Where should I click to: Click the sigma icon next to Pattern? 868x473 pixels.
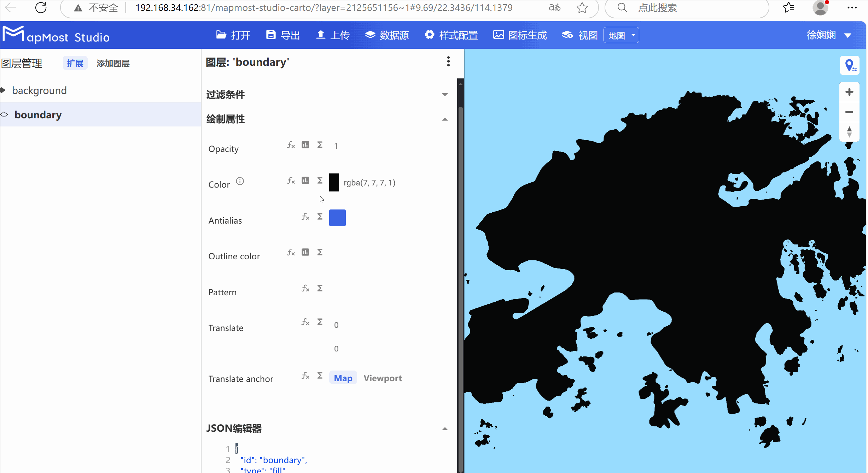click(x=320, y=288)
